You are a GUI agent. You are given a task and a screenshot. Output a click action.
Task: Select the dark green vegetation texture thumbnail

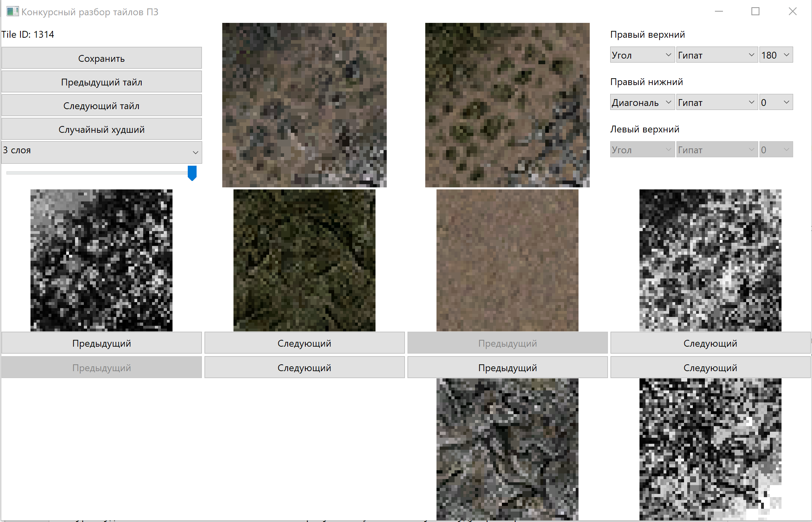(x=304, y=260)
